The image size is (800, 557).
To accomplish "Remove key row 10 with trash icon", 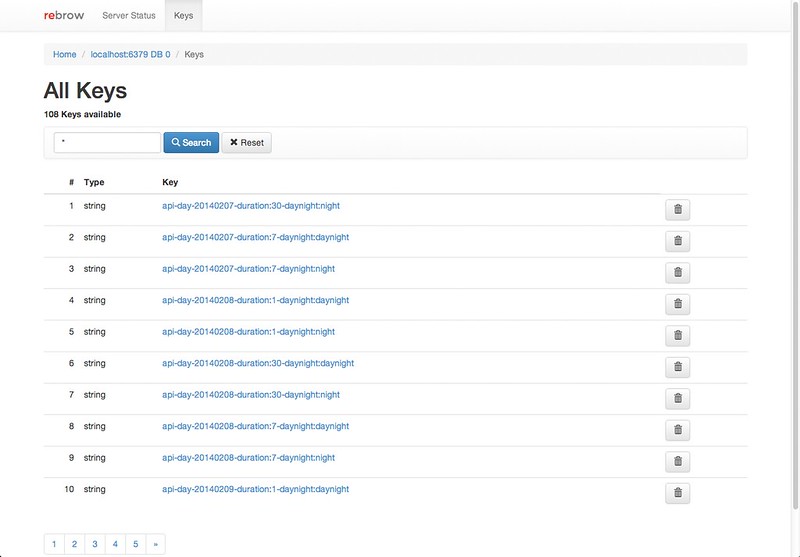I will (678, 493).
